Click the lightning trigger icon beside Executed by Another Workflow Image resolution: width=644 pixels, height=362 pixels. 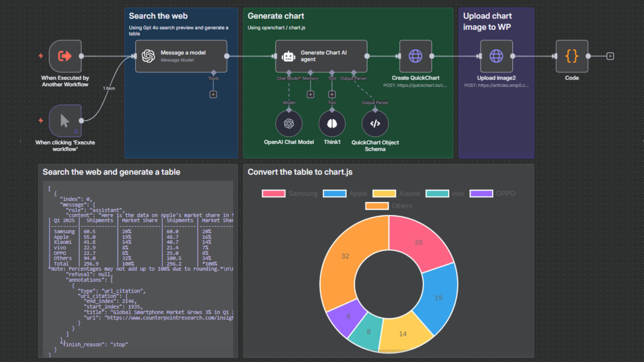pos(41,56)
